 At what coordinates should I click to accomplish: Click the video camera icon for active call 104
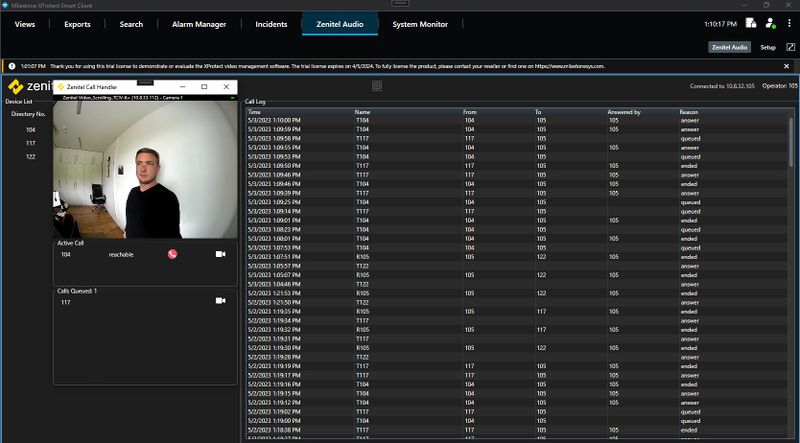(220, 255)
